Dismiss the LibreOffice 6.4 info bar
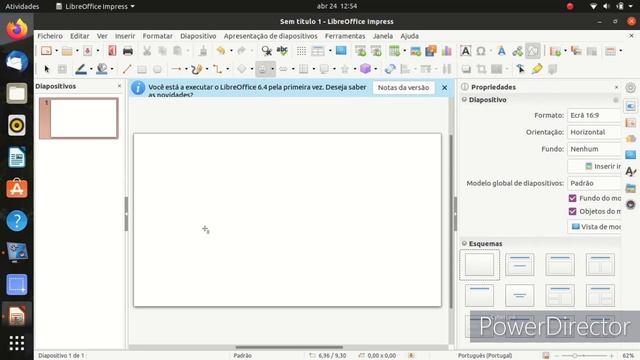The image size is (640, 360). pyautogui.click(x=444, y=88)
